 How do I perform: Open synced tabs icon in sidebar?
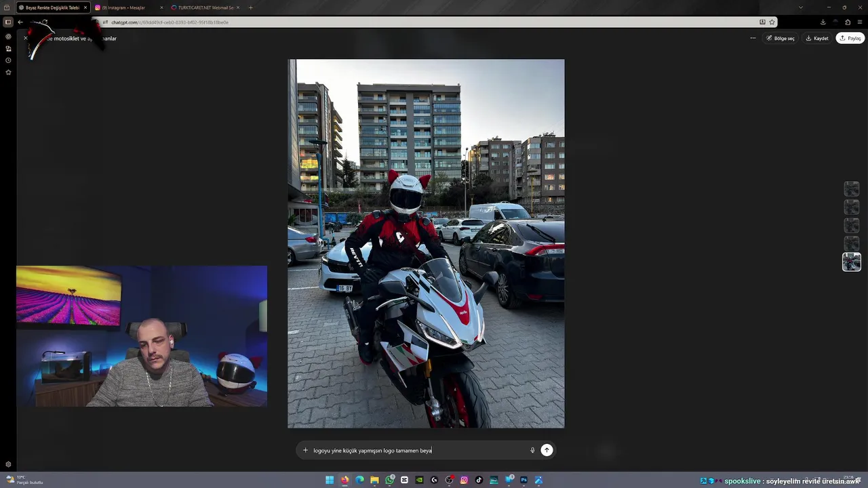pos(8,49)
